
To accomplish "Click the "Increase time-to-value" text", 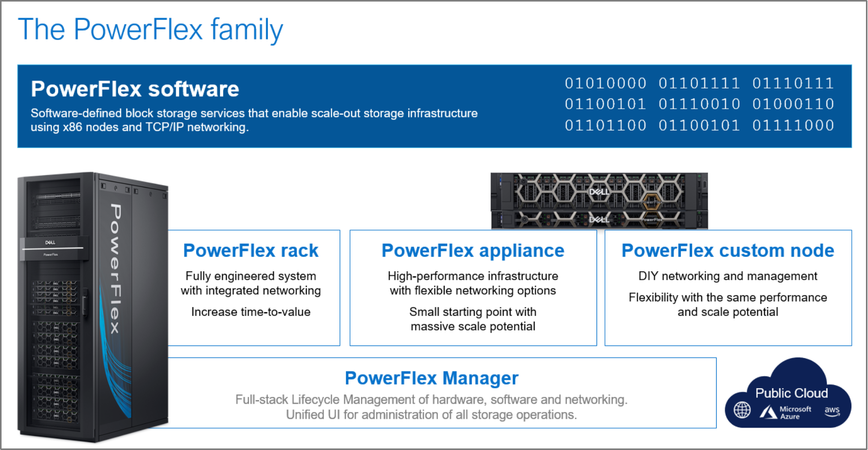I will click(251, 312).
